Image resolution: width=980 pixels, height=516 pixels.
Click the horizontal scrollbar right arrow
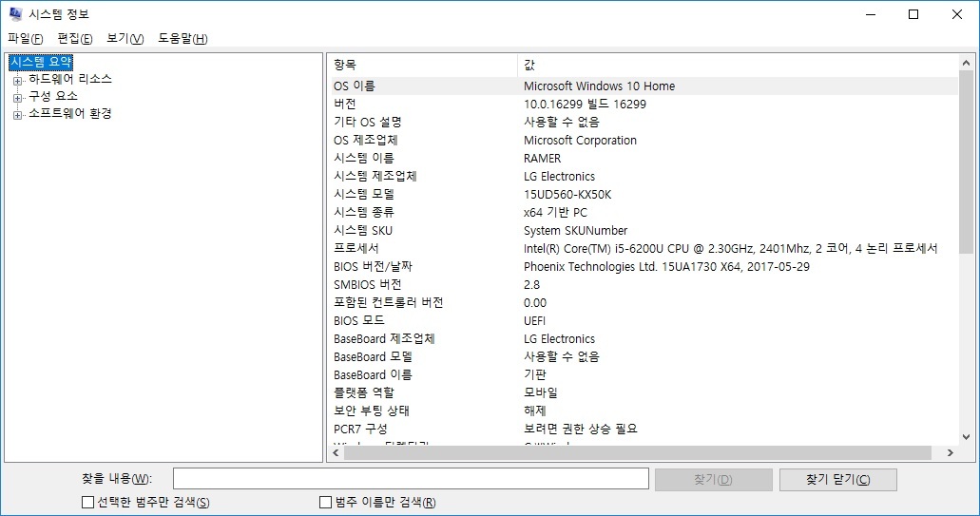click(x=949, y=453)
